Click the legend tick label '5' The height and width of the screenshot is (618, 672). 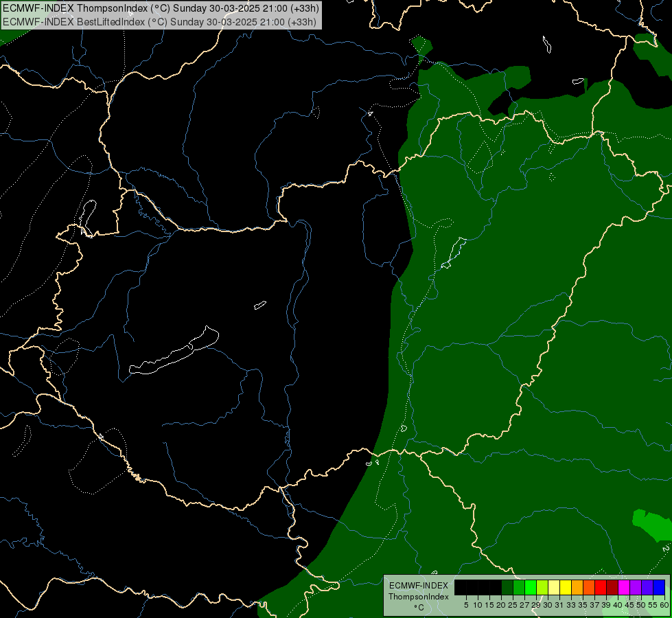point(466,605)
